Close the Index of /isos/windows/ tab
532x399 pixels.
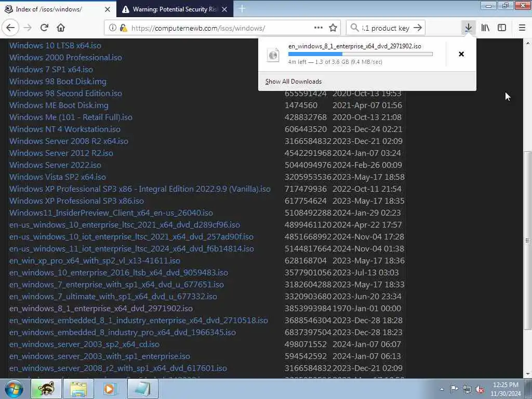107,9
